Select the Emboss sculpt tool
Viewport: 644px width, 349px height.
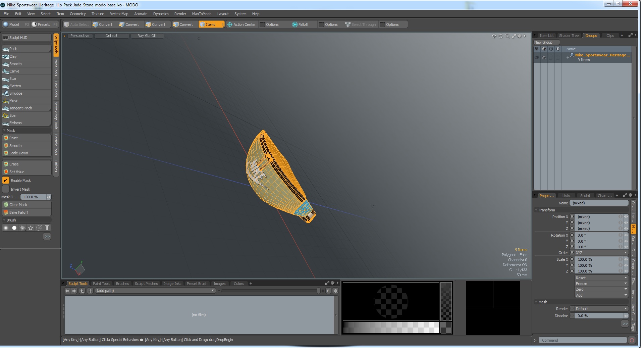[x=26, y=123]
